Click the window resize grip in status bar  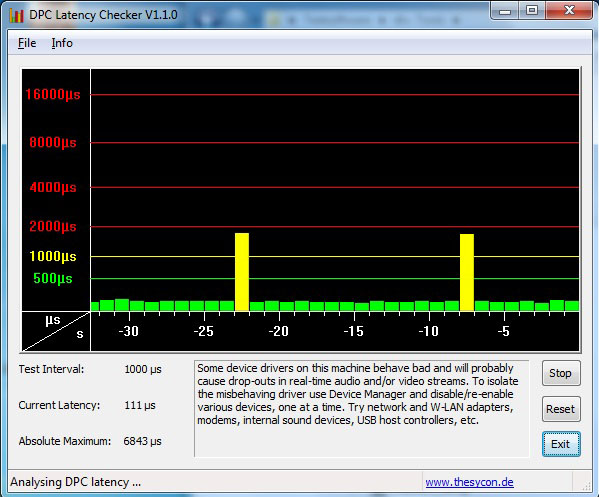[586, 485]
